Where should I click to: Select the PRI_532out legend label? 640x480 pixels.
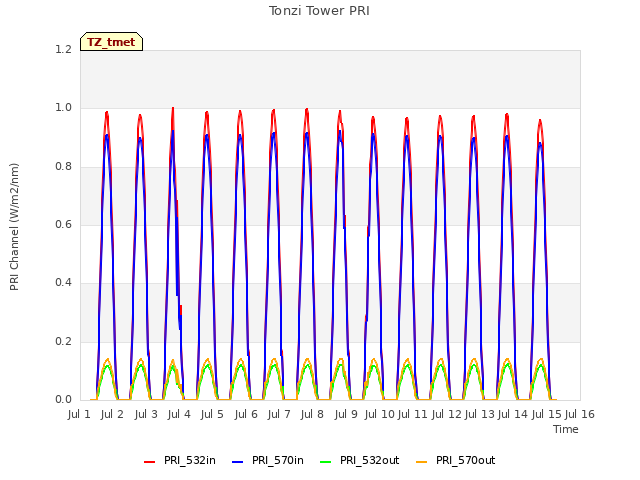click(369, 460)
